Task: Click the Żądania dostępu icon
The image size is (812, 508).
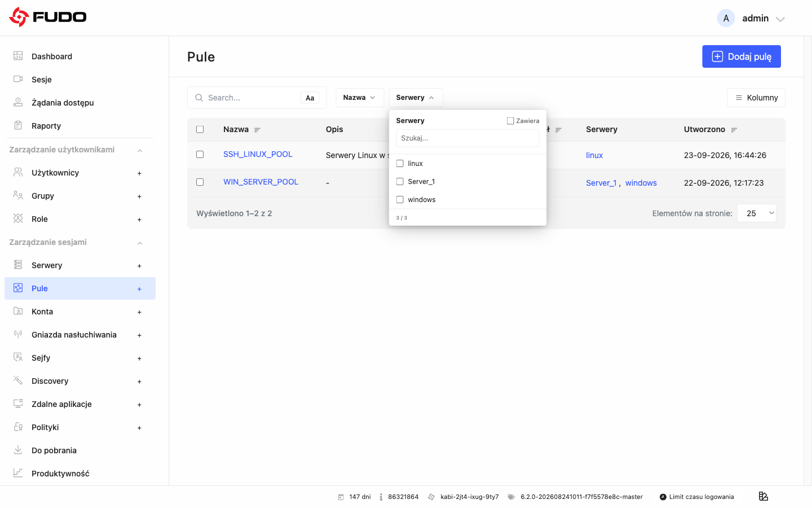Action: tap(18, 102)
